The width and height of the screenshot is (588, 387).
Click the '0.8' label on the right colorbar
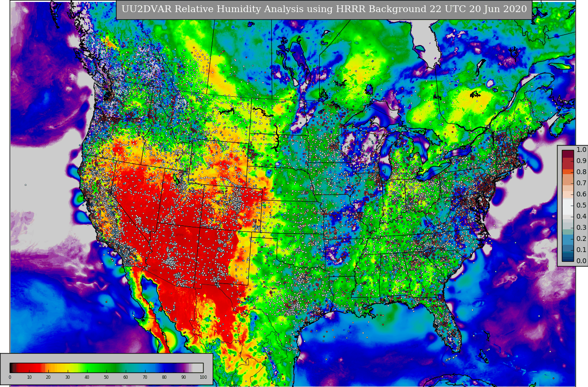(x=581, y=172)
